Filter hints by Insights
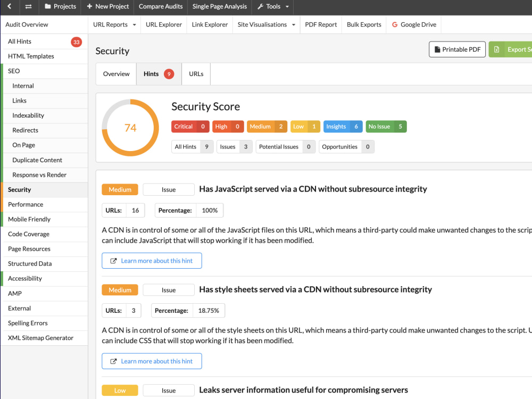The width and height of the screenshot is (532, 399). tap(343, 127)
